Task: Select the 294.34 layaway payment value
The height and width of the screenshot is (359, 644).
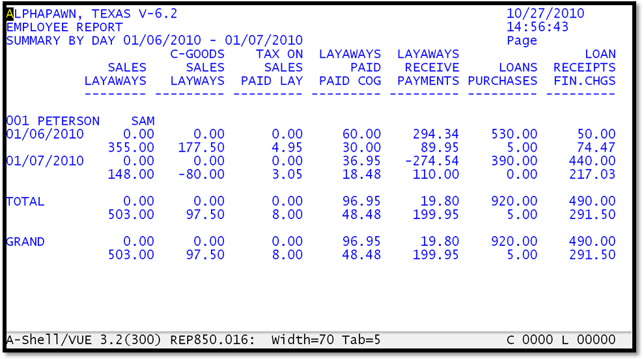Action: [436, 135]
